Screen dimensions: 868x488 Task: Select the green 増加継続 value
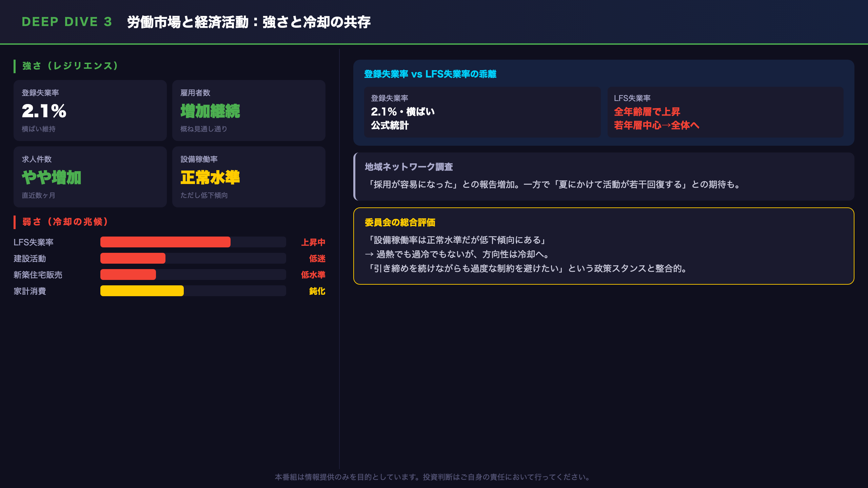point(210,111)
